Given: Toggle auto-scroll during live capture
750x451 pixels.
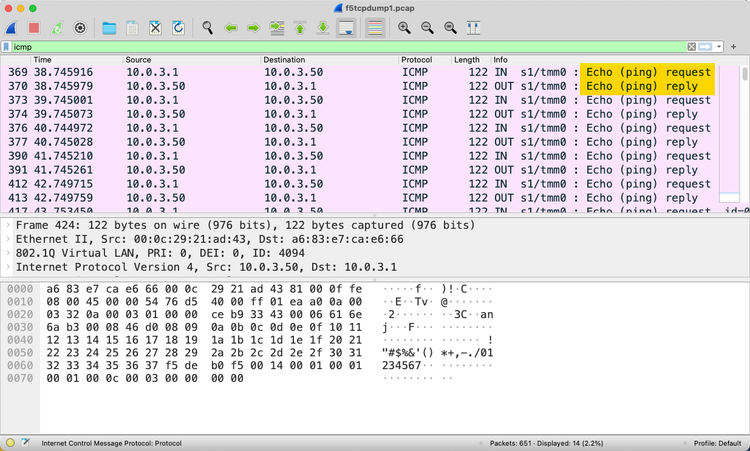Looking at the screenshot, I should [x=346, y=28].
